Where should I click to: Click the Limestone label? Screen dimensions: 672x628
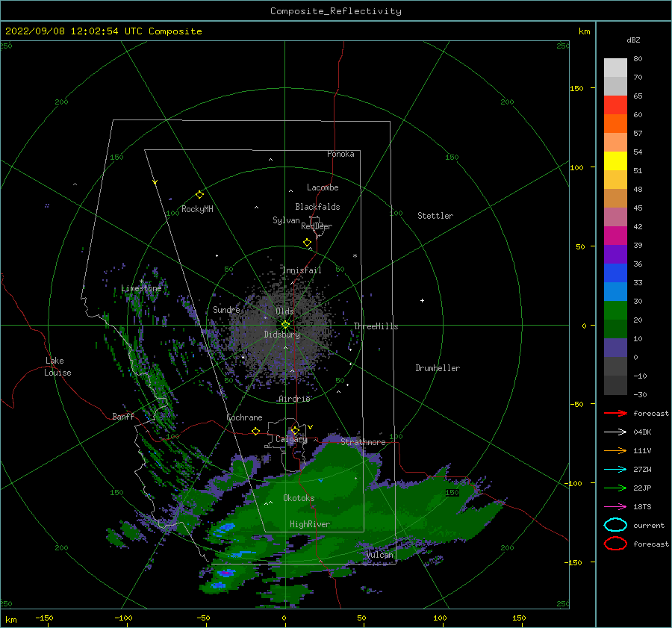[141, 288]
